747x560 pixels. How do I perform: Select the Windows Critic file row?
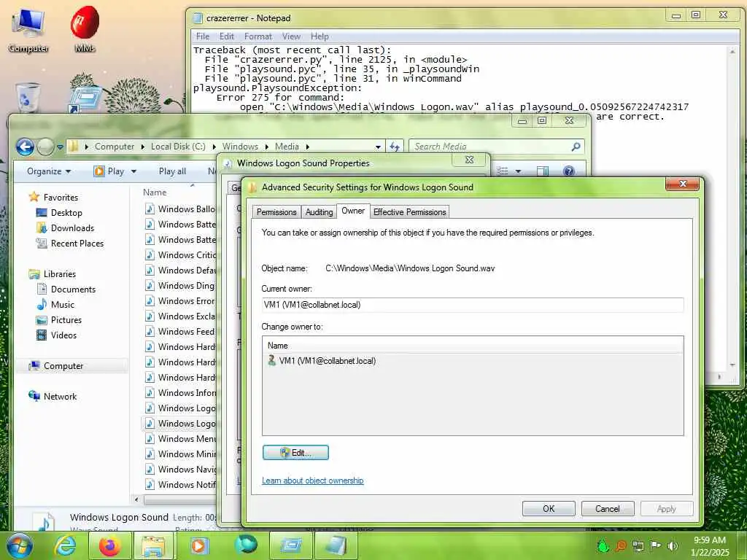[179, 255]
